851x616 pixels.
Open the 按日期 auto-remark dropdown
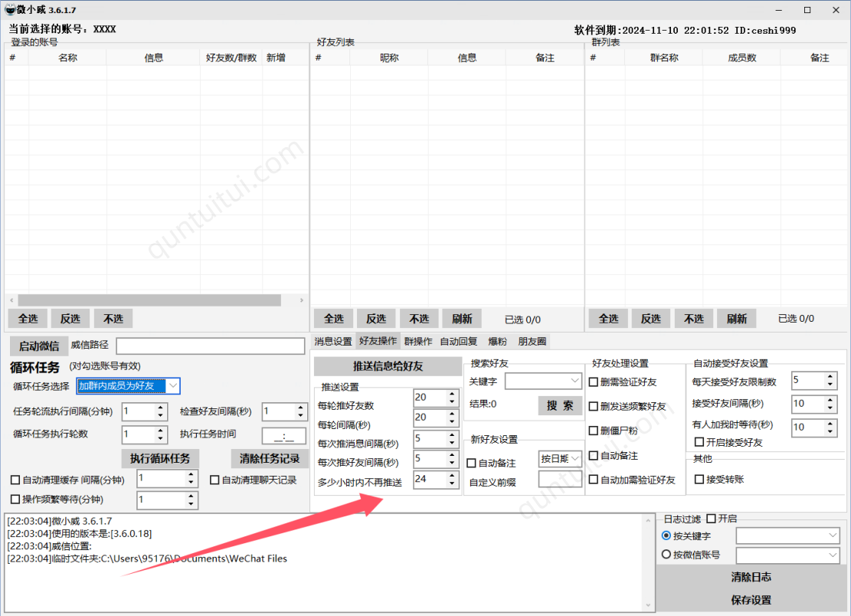(574, 459)
